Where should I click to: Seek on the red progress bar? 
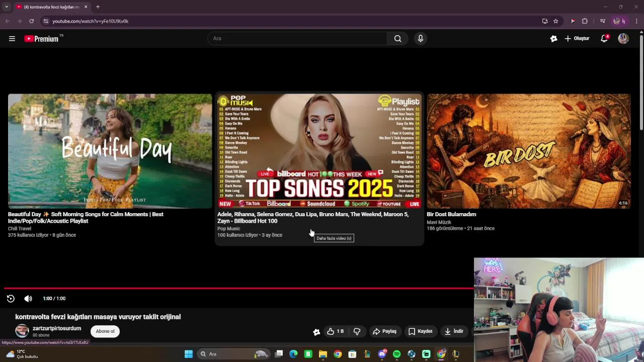click(x=238, y=288)
